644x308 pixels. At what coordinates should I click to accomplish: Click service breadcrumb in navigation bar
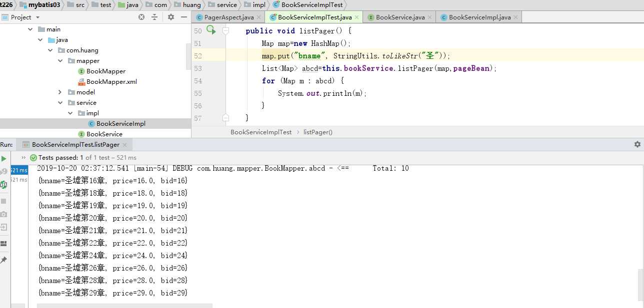coord(222,5)
